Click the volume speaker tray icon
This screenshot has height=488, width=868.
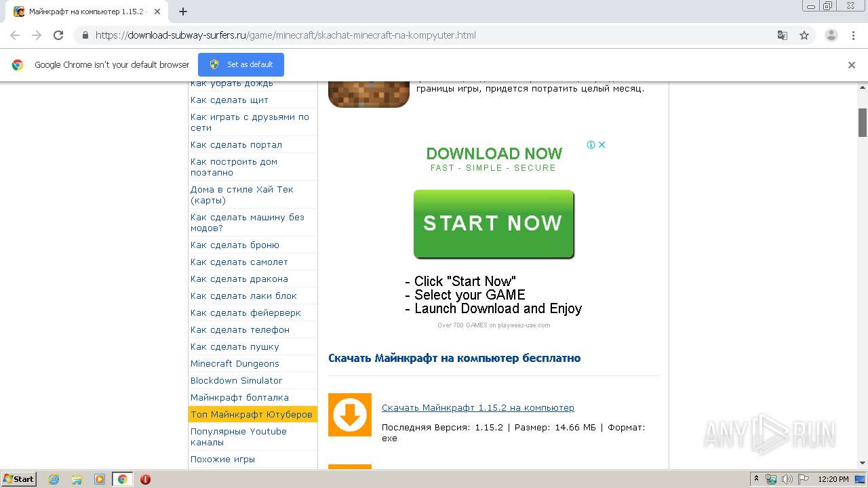[x=787, y=479]
